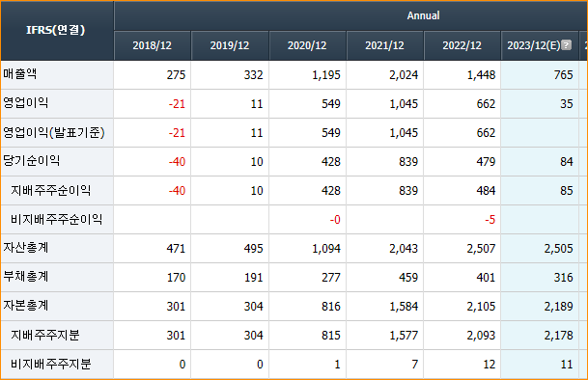Click 자본총계 value 816
588x380 pixels.
(x=331, y=307)
